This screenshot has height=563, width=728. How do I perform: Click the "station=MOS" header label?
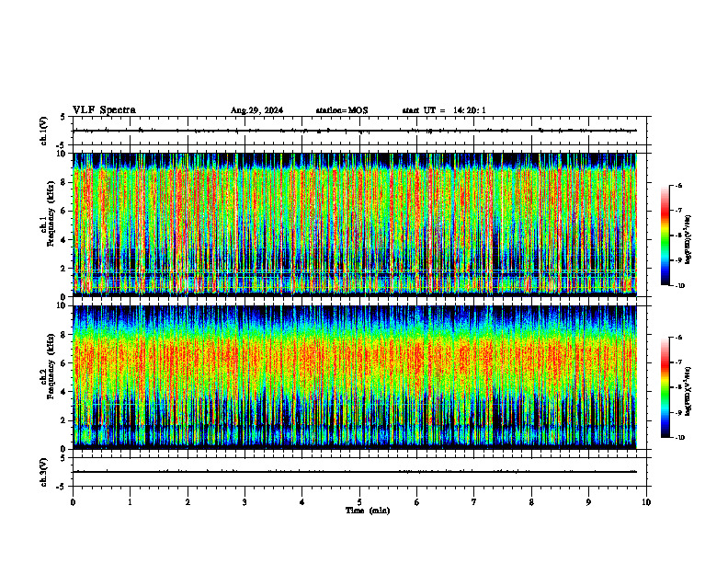point(342,110)
